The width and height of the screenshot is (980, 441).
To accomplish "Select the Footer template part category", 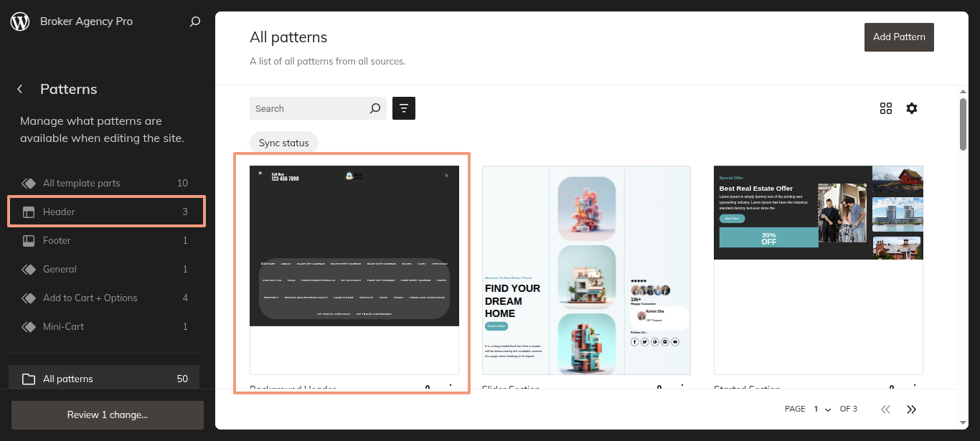I will tap(106, 240).
